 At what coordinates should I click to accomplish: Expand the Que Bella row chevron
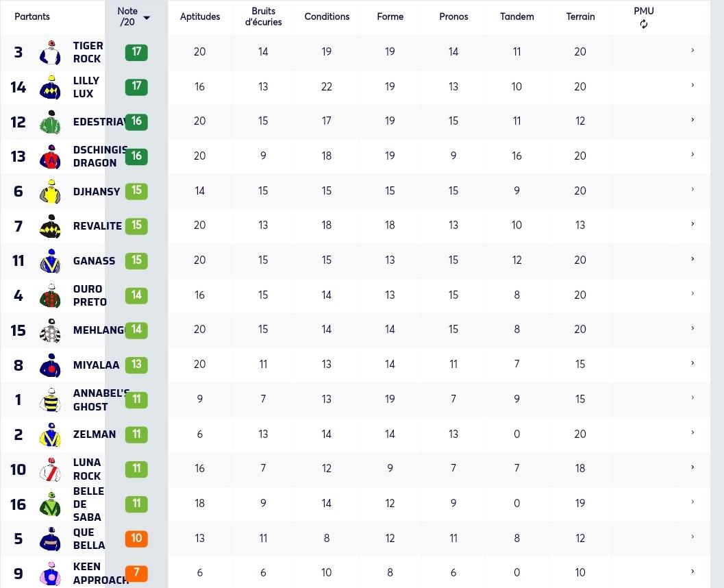point(692,537)
